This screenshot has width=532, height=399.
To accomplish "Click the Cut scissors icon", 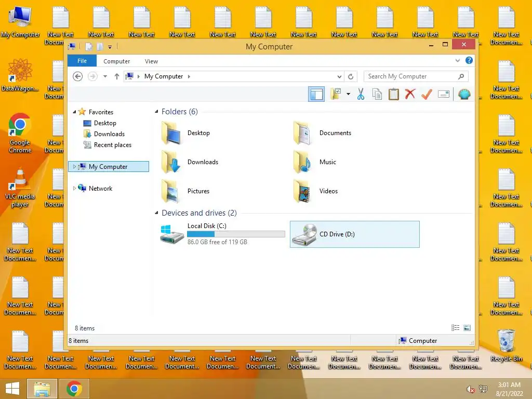I will coord(361,94).
